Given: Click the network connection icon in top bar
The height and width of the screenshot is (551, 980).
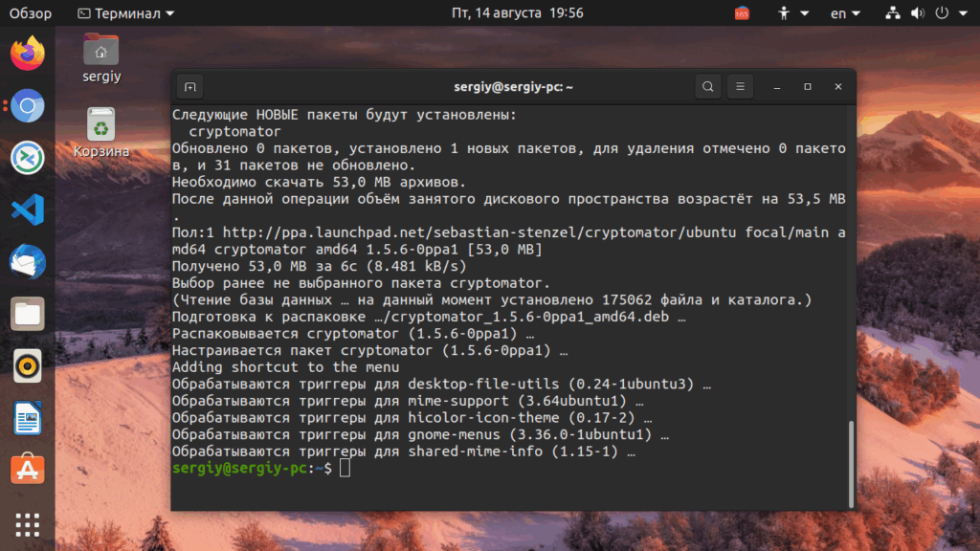Looking at the screenshot, I should click(893, 13).
